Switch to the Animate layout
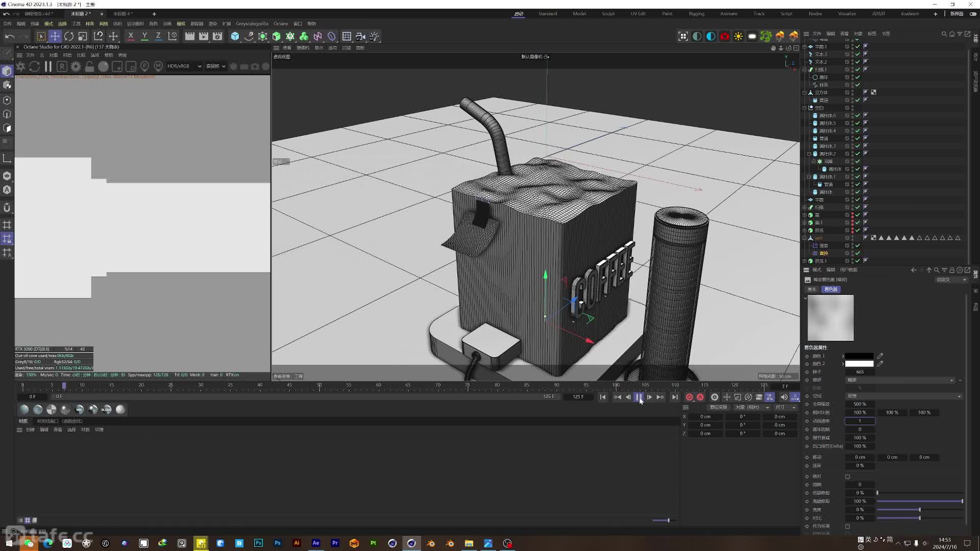This screenshot has height=551, width=980. pyautogui.click(x=728, y=14)
